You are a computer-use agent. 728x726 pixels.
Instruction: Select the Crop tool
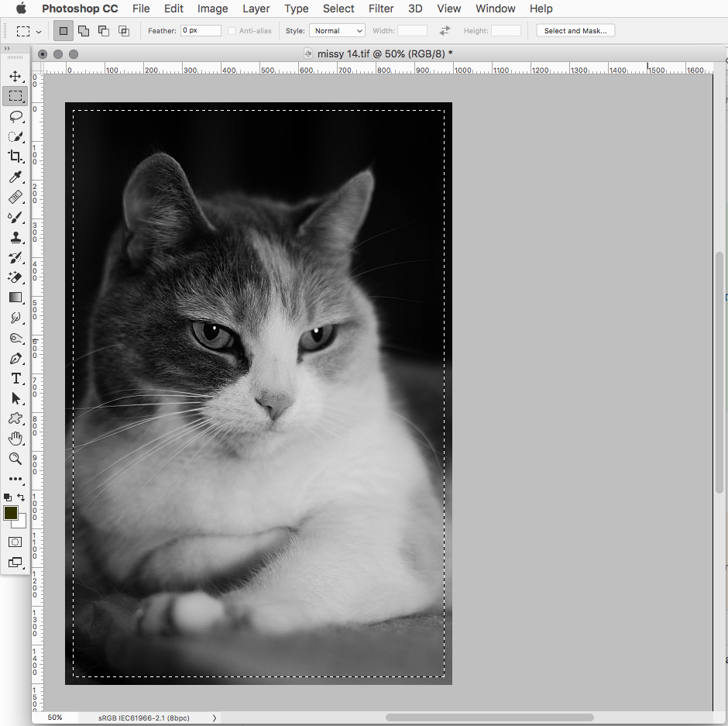coord(15,157)
